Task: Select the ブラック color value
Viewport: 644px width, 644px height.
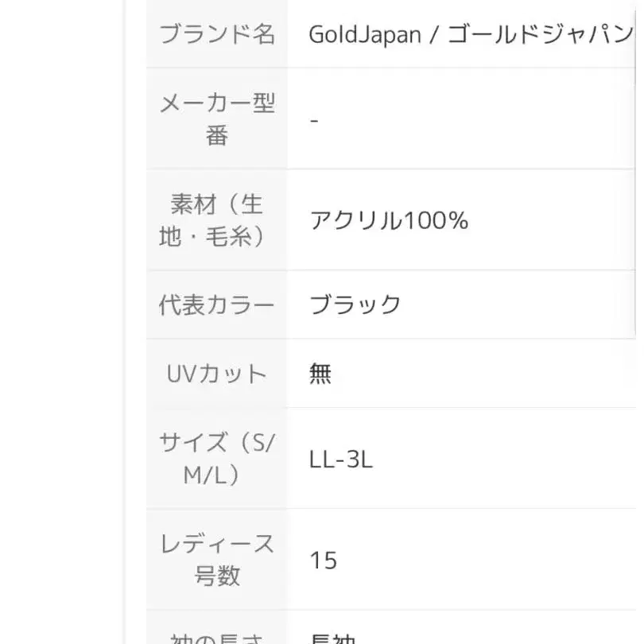Action: coord(355,305)
